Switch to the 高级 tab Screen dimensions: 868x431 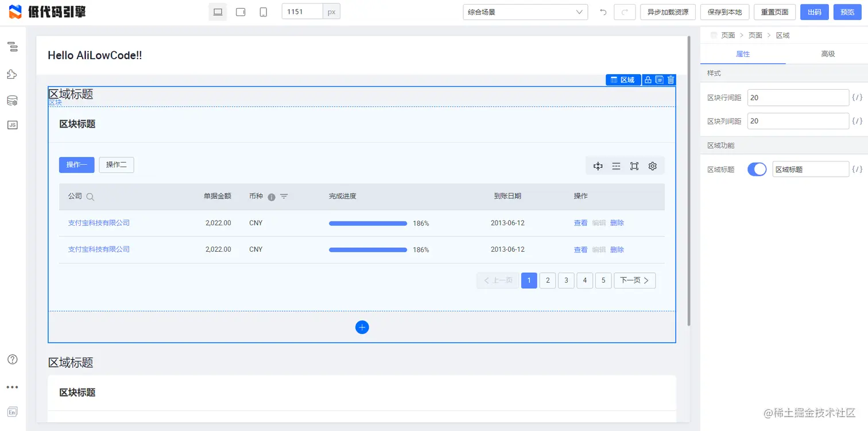tap(827, 53)
